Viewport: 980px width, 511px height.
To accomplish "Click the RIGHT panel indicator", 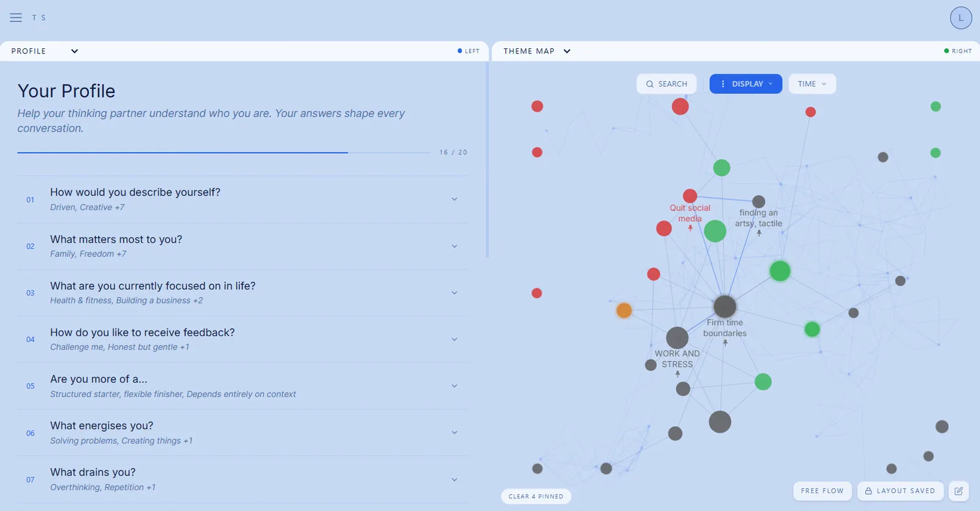I will 958,51.
